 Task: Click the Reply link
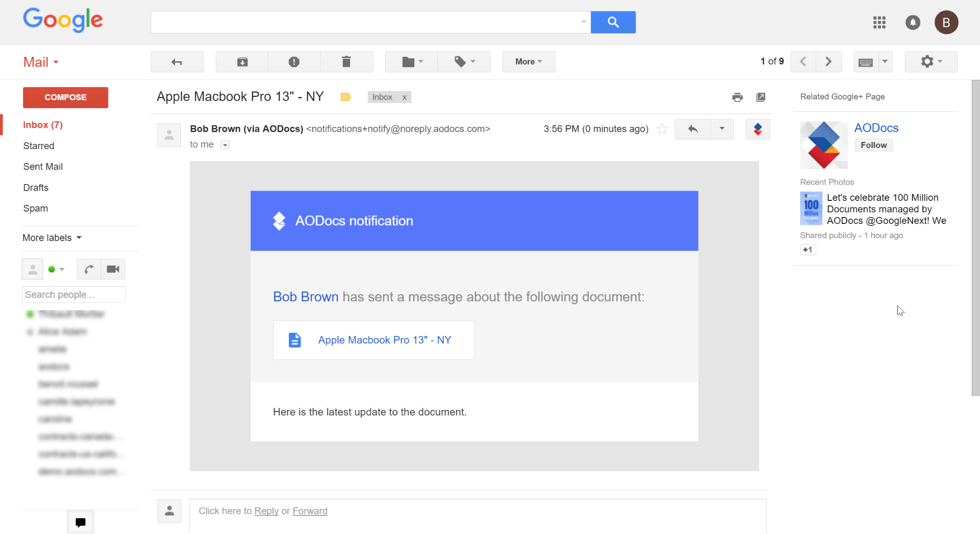pyautogui.click(x=266, y=511)
